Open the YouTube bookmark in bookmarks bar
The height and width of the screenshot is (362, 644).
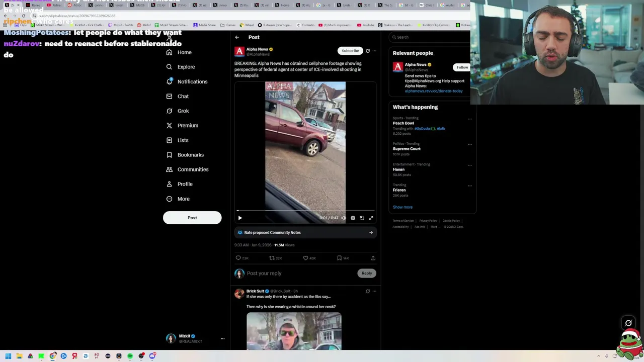tap(366, 25)
